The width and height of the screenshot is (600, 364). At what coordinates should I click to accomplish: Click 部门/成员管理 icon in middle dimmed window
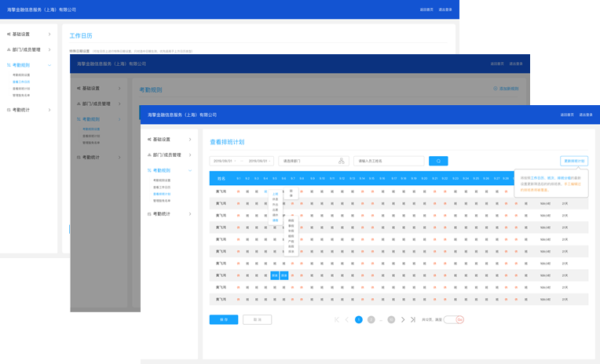coord(79,104)
